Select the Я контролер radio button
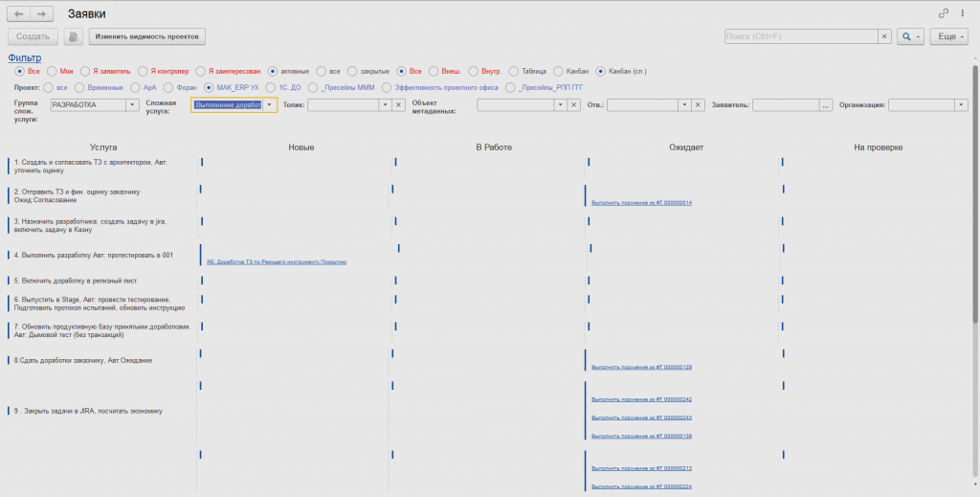The image size is (980, 497). point(143,71)
